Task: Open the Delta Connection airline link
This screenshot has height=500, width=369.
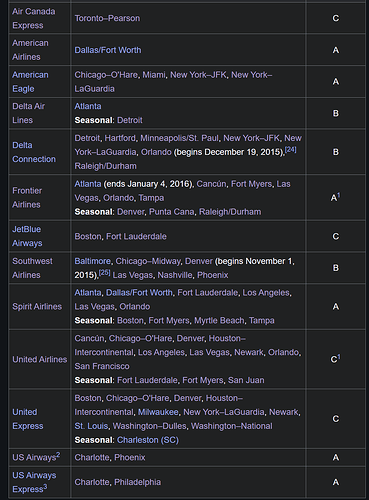Action: (x=34, y=152)
